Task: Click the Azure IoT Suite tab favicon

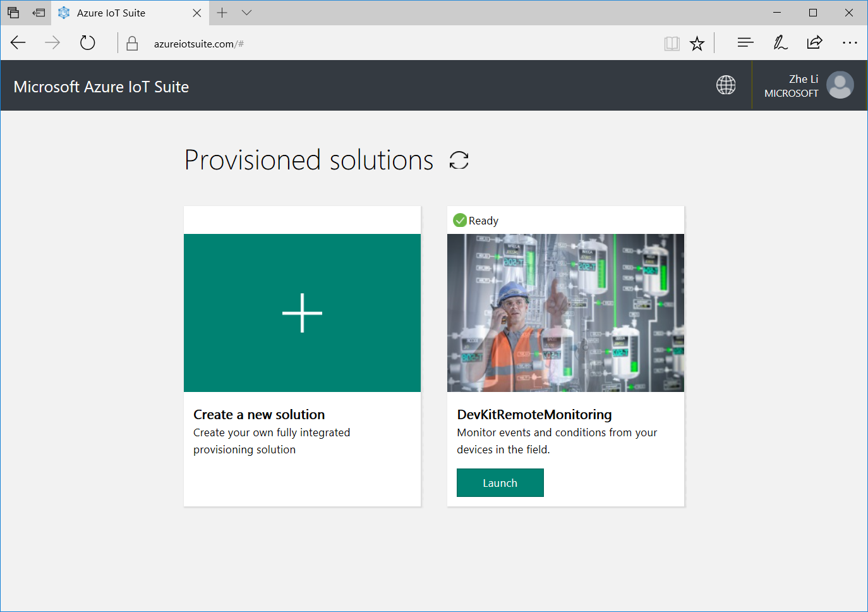Action: (x=64, y=13)
